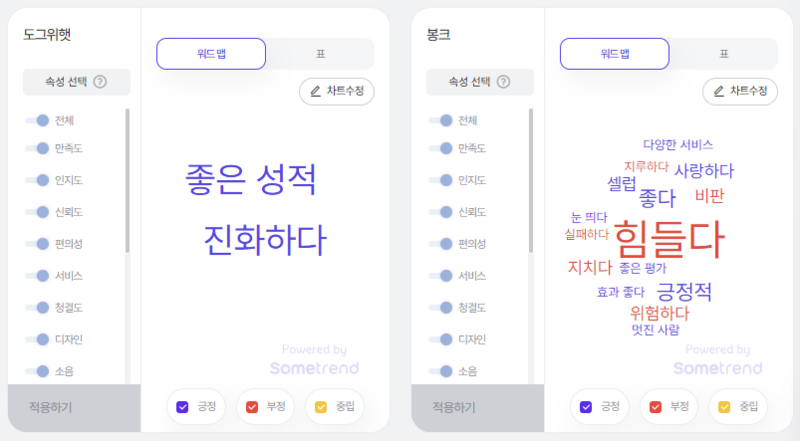Image resolution: width=800 pixels, height=441 pixels.
Task: Uncheck 부정 checkbox under 봉크 word map
Action: coord(655,407)
